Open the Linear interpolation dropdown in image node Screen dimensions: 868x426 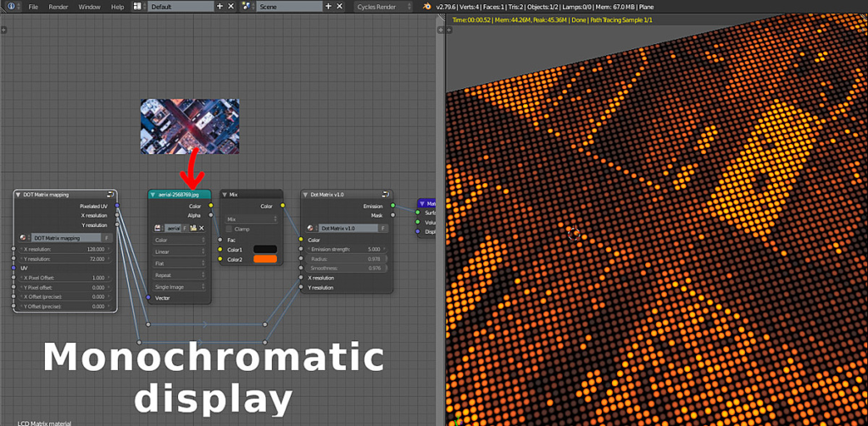click(180, 252)
